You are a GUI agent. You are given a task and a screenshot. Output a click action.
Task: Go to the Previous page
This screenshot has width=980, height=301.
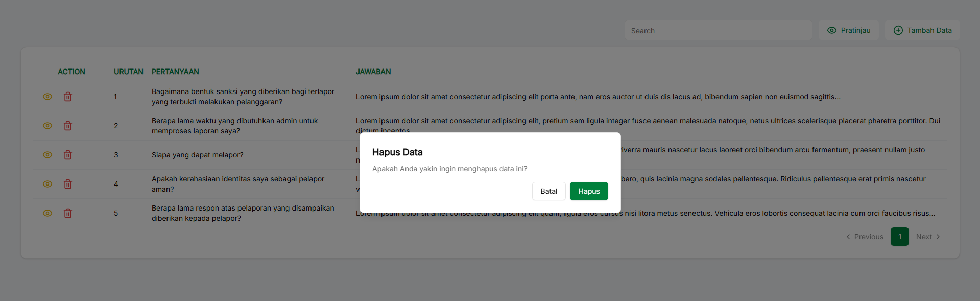865,237
